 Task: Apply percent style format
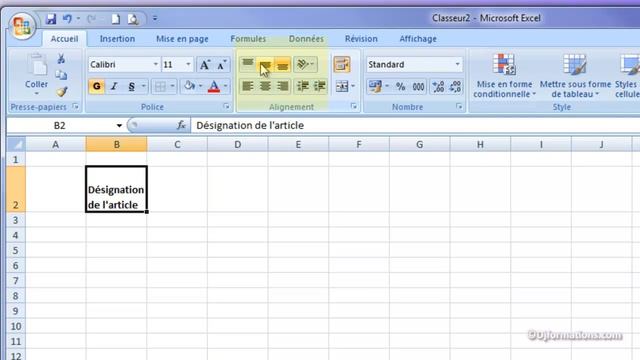pyautogui.click(x=400, y=86)
